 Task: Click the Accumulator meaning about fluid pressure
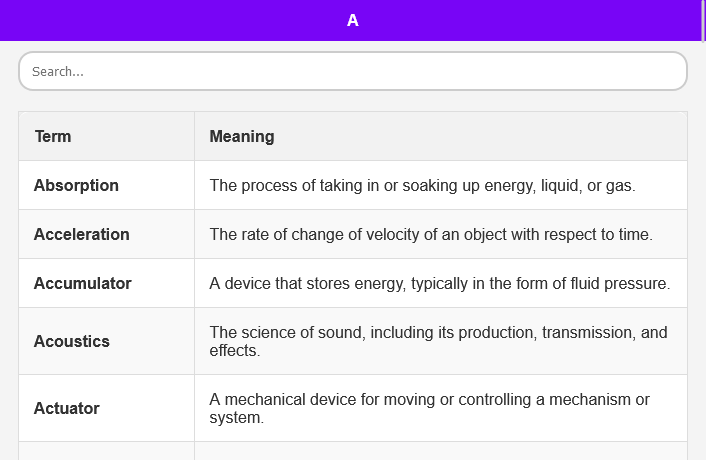[x=439, y=284]
